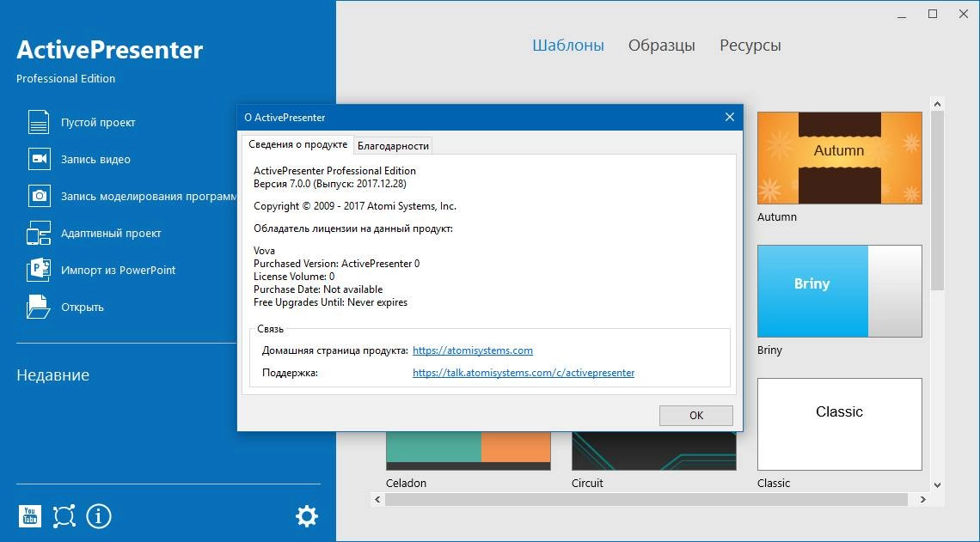This screenshot has height=542, width=980.
Task: Select the Circuit template thumbnail
Action: [653, 451]
